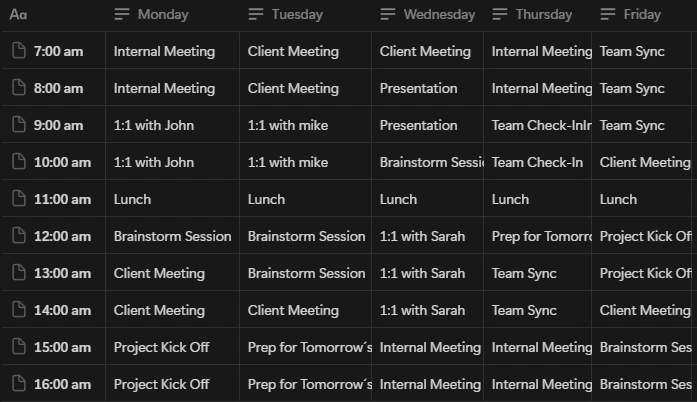Open the page icon for 7:00 am row
This screenshot has height=402, width=697.
[x=19, y=50]
